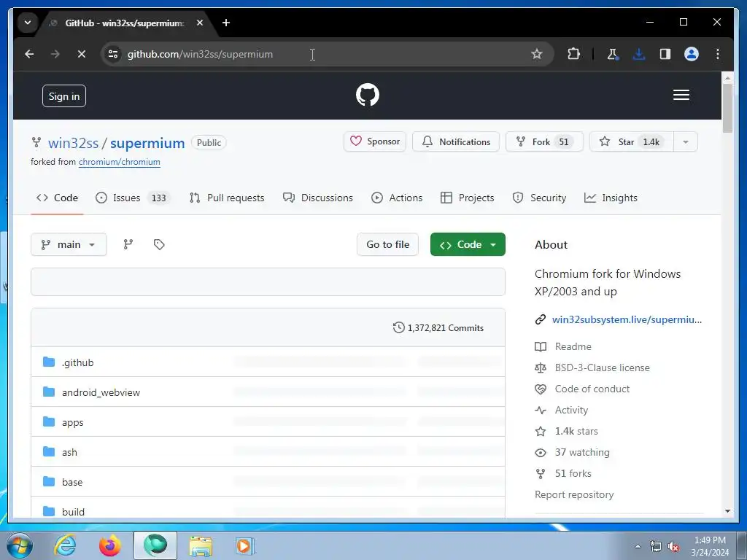Click Go to file
This screenshot has width=747, height=560.
point(388,244)
